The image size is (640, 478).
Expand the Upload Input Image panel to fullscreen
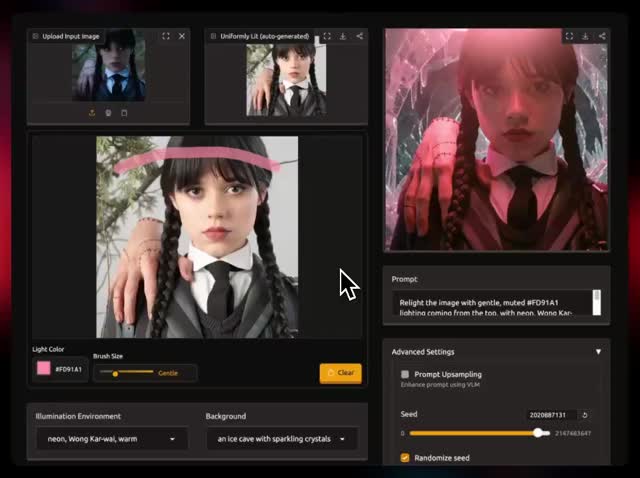coord(166,36)
